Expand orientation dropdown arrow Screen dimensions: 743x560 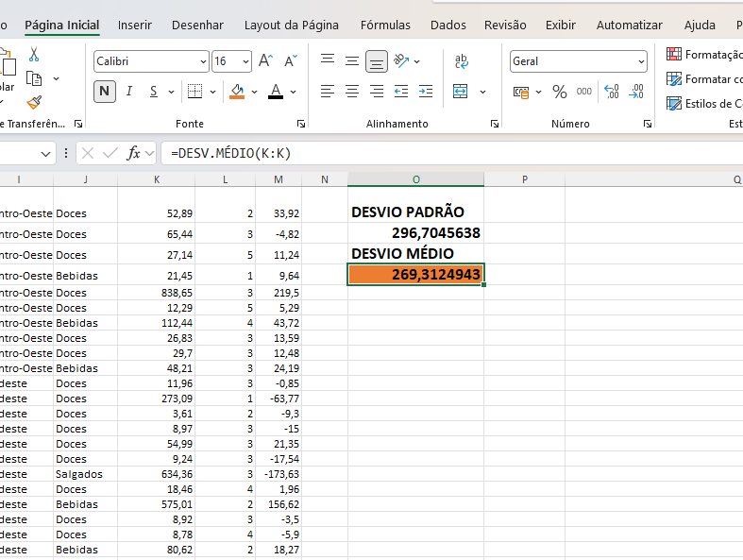click(x=416, y=61)
